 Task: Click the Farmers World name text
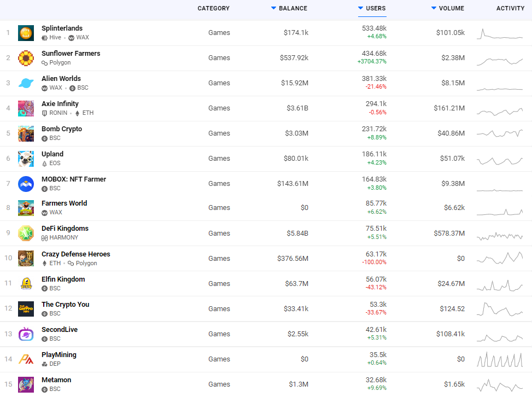click(x=65, y=203)
